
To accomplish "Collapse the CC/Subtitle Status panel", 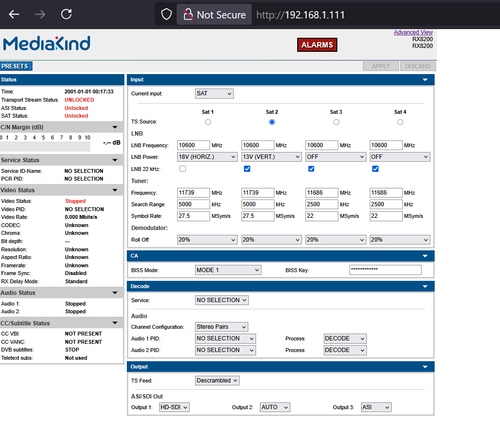I will tap(115, 323).
